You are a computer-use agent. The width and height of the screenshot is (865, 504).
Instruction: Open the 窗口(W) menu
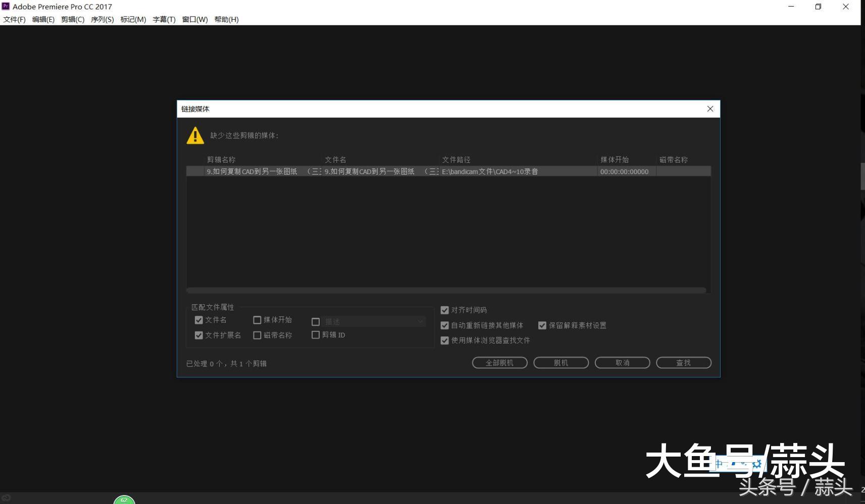pos(195,19)
